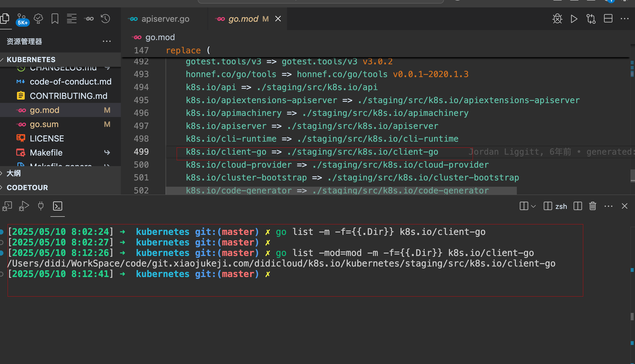The width and height of the screenshot is (635, 364).
Task: Close the go.mod editor tab
Action: (278, 19)
